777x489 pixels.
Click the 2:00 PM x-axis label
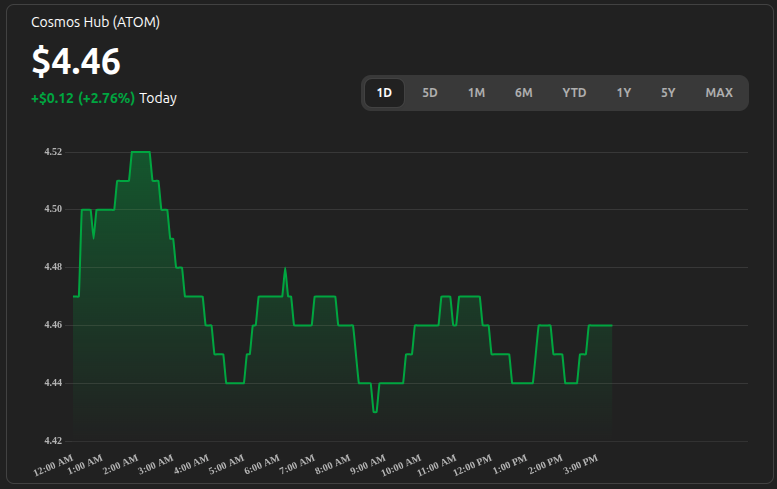click(x=546, y=464)
